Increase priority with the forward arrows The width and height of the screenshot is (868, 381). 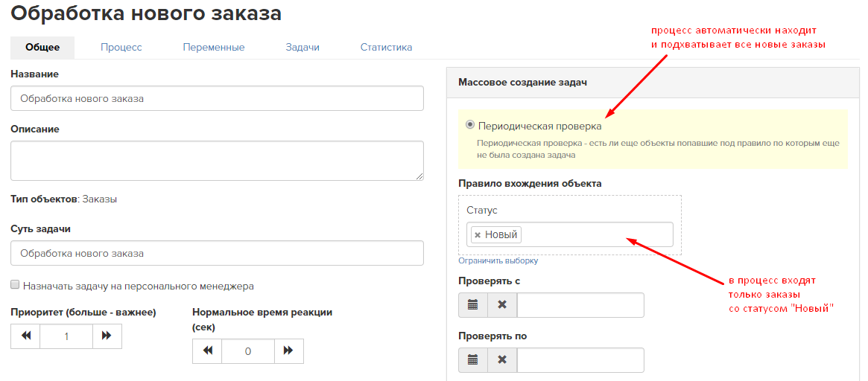(107, 336)
